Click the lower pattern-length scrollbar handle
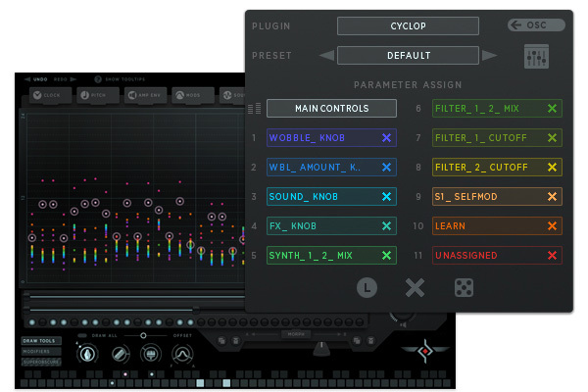Image resolution: width=588 pixels, height=392 pixels. [x=196, y=310]
